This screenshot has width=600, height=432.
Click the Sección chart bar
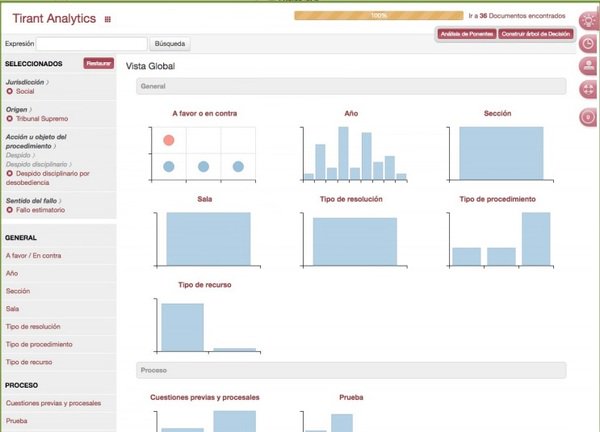(x=501, y=153)
